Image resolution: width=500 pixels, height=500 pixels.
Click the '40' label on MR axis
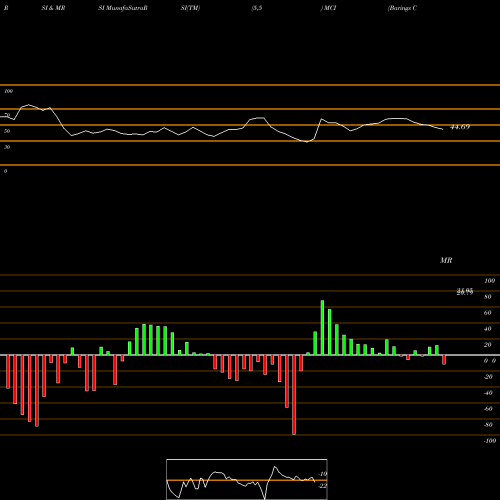coord(488,329)
